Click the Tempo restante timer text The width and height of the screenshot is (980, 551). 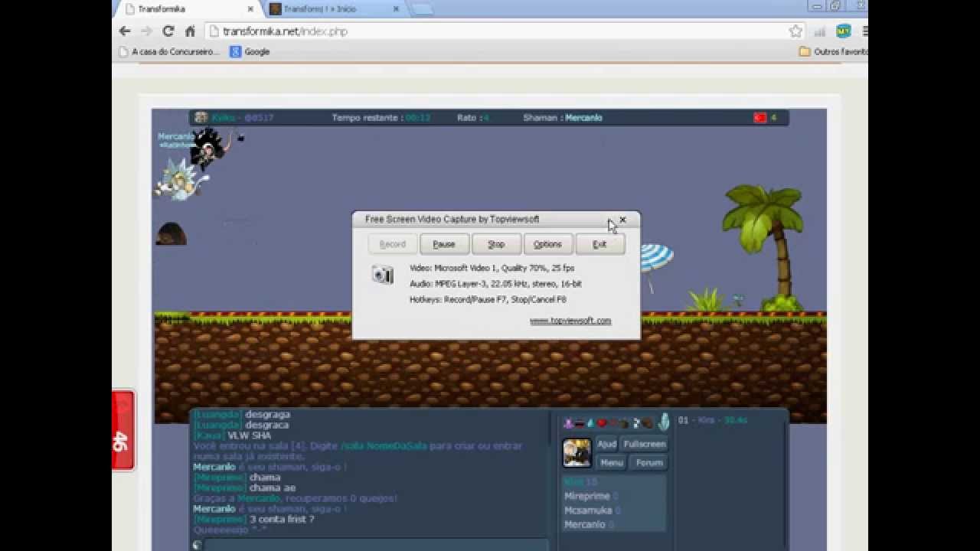(381, 118)
